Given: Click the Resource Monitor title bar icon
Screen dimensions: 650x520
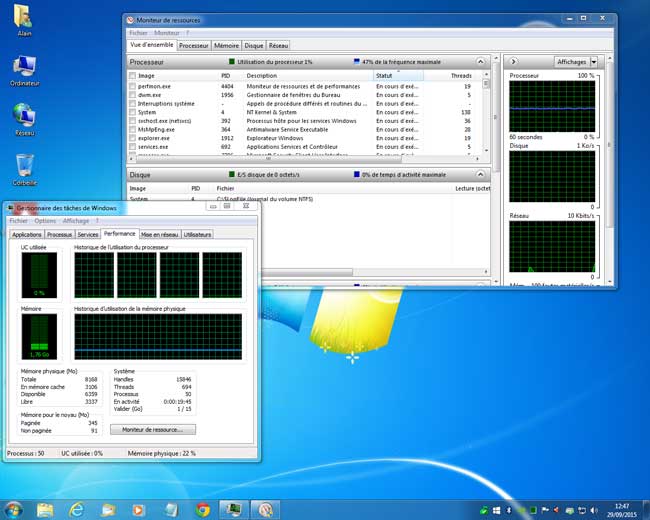Looking at the screenshot, I should 131,20.
